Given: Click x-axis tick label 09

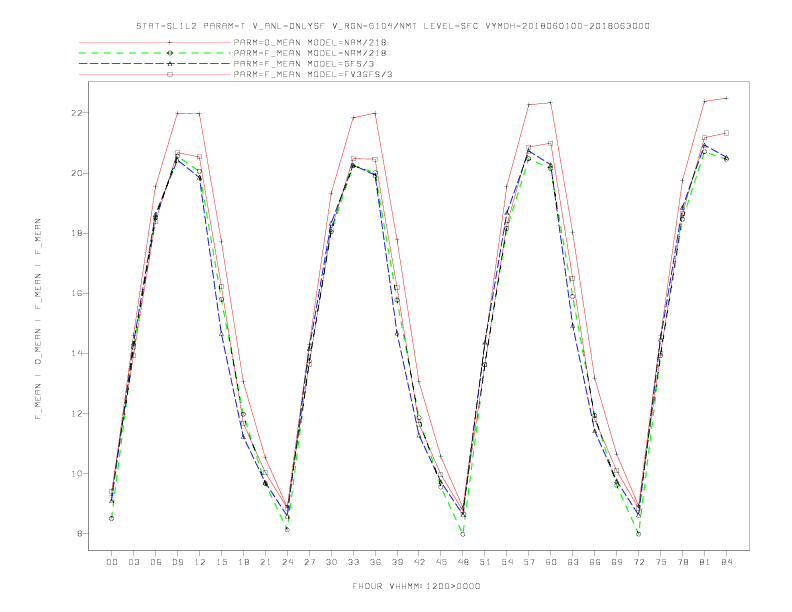Looking at the screenshot, I should click(177, 562).
